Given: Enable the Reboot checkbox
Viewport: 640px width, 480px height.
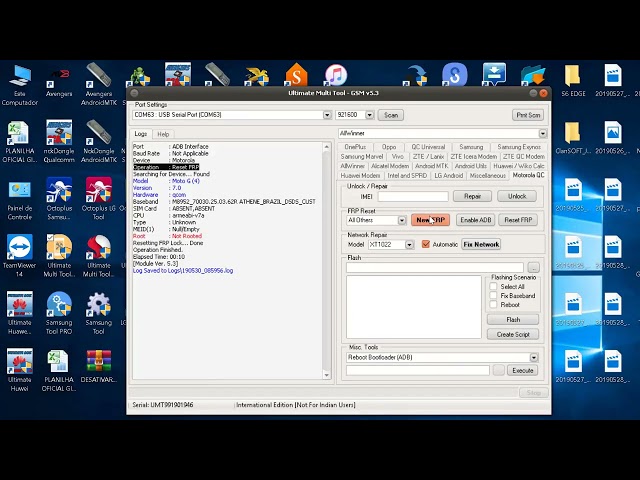Looking at the screenshot, I should click(493, 304).
